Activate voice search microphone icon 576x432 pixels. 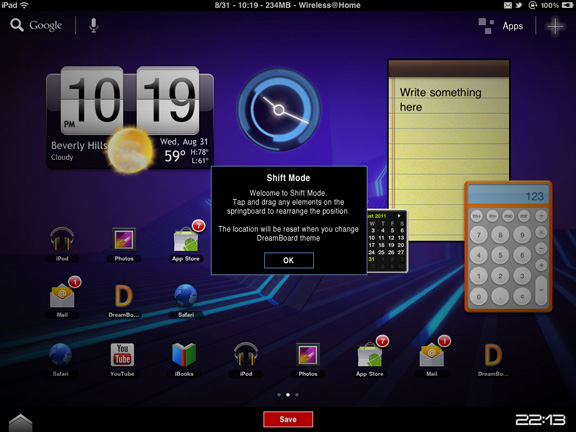click(94, 25)
